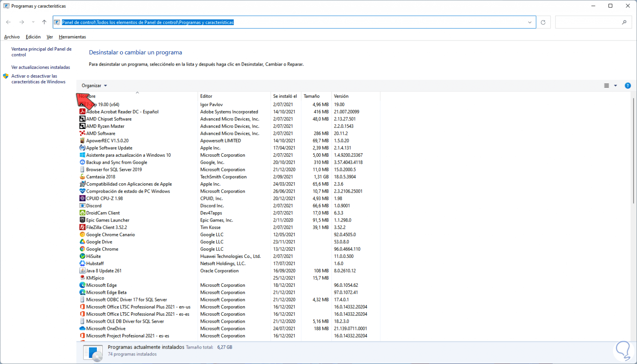Select Microsoft Office LTSC Professional Plus es-es
Screen dimensions: 637x364
[138, 314]
